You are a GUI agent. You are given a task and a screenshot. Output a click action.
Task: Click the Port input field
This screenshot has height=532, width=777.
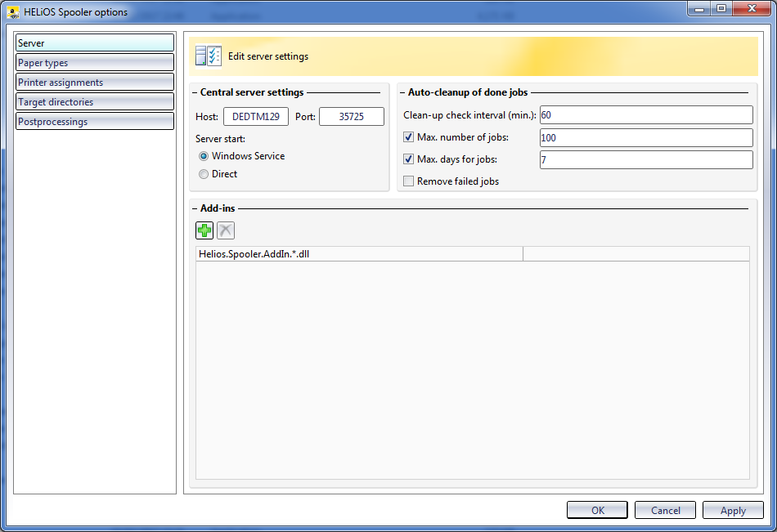tap(352, 116)
